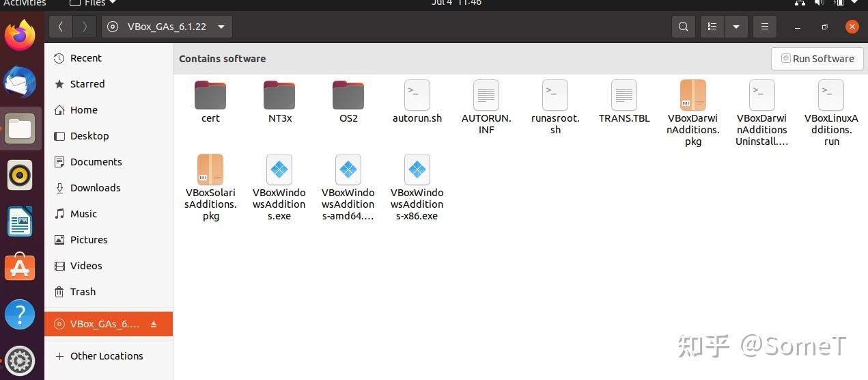Select VBox_GAs_6.1.22 sidebar entry
Viewport: 868px width, 380px height.
[109, 324]
